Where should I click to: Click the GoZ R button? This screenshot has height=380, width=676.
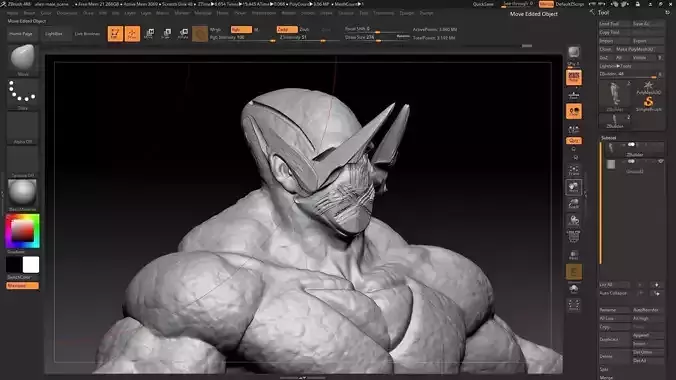coord(659,57)
